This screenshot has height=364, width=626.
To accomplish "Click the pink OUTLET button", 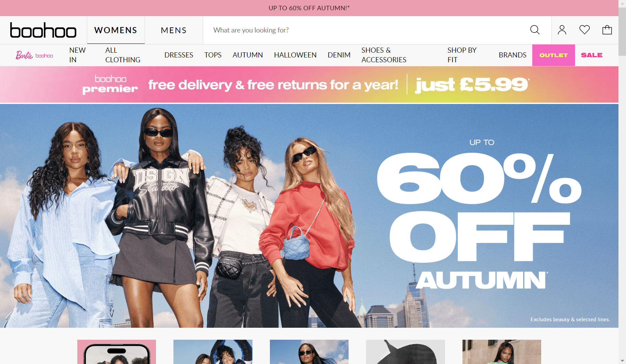I will 553,55.
